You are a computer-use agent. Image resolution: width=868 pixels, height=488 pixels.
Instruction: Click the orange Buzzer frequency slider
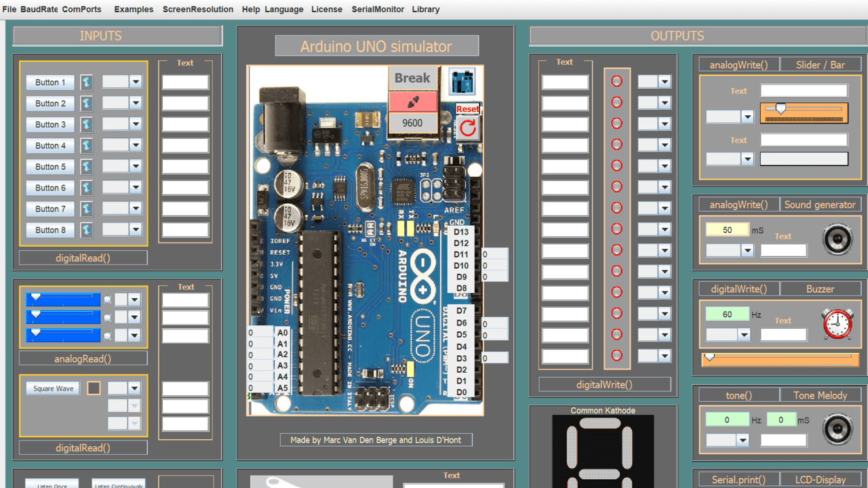click(x=781, y=359)
